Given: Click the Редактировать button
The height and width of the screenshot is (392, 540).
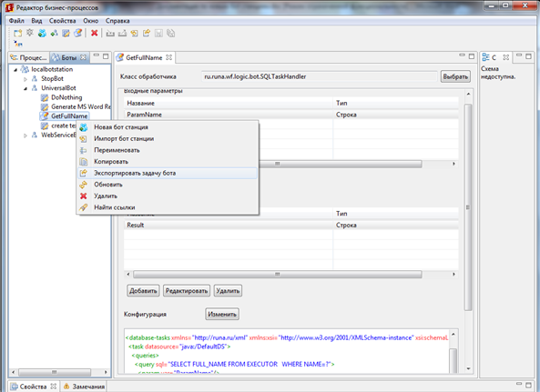Looking at the screenshot, I should coord(187,291).
